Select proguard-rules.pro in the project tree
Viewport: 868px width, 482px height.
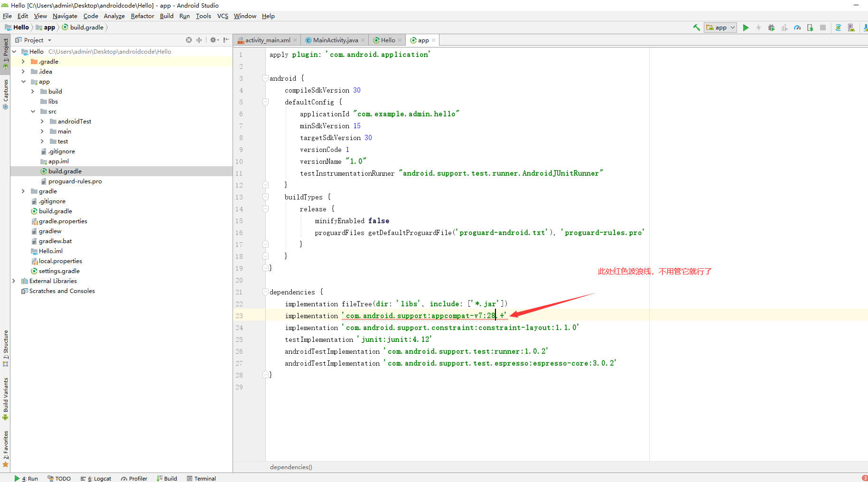[75, 181]
